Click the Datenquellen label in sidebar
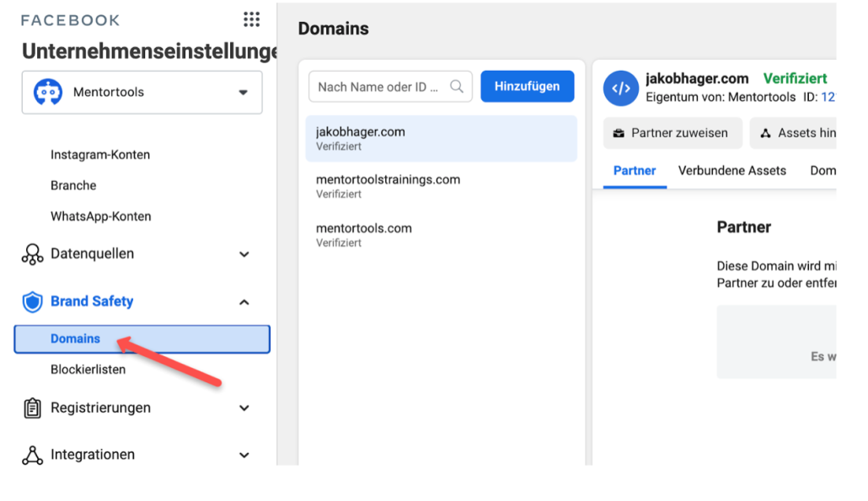 point(93,253)
